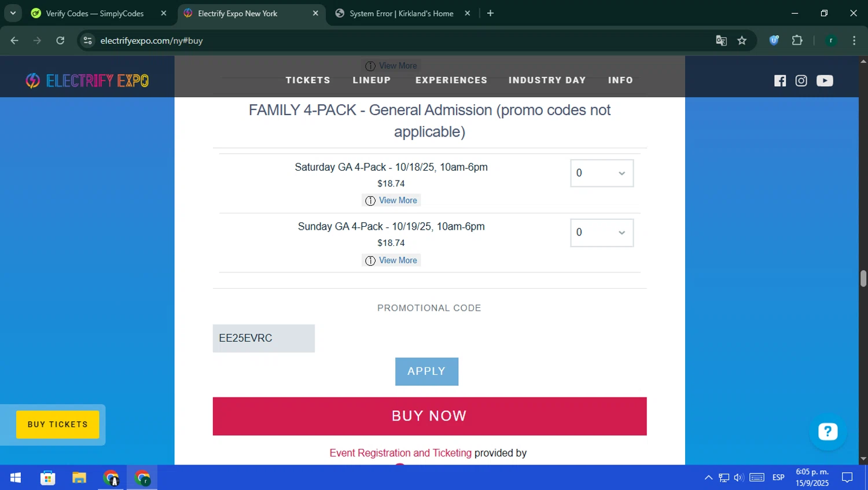
Task: View More for Saturday GA 4-Pack
Action: pyautogui.click(x=392, y=200)
